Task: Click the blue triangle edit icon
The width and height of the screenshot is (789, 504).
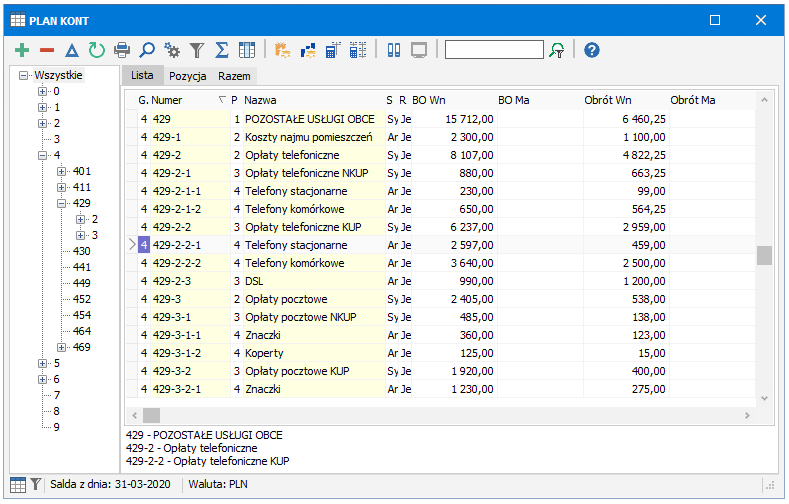Action: coord(72,50)
